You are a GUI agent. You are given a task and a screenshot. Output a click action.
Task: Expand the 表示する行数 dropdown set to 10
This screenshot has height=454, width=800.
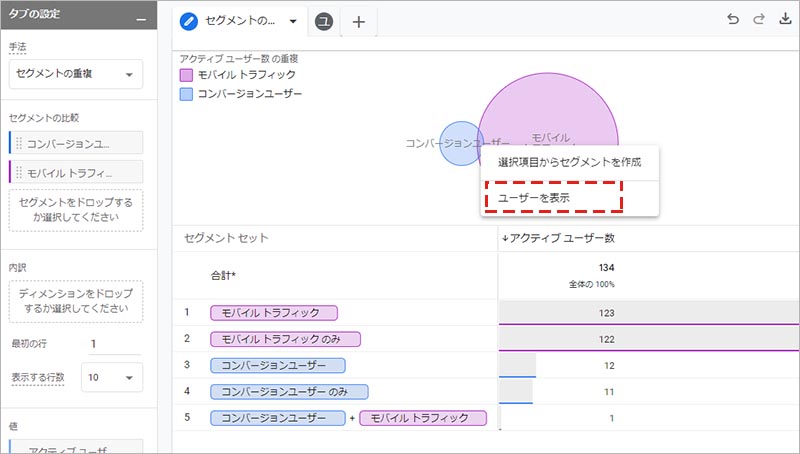113,378
